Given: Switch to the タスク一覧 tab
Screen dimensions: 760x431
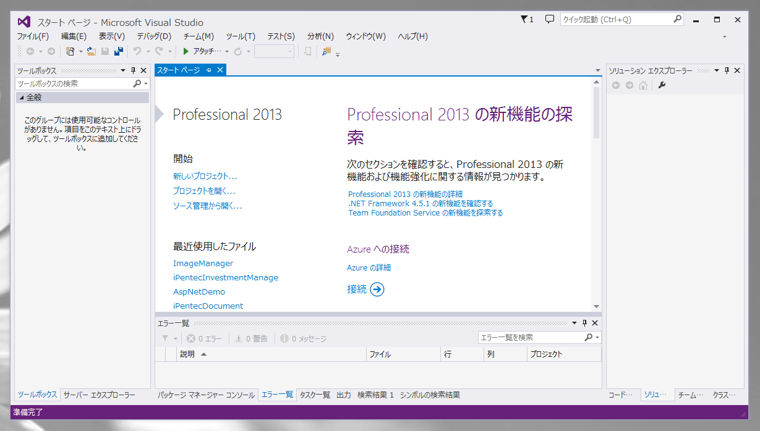Looking at the screenshot, I should coord(315,395).
